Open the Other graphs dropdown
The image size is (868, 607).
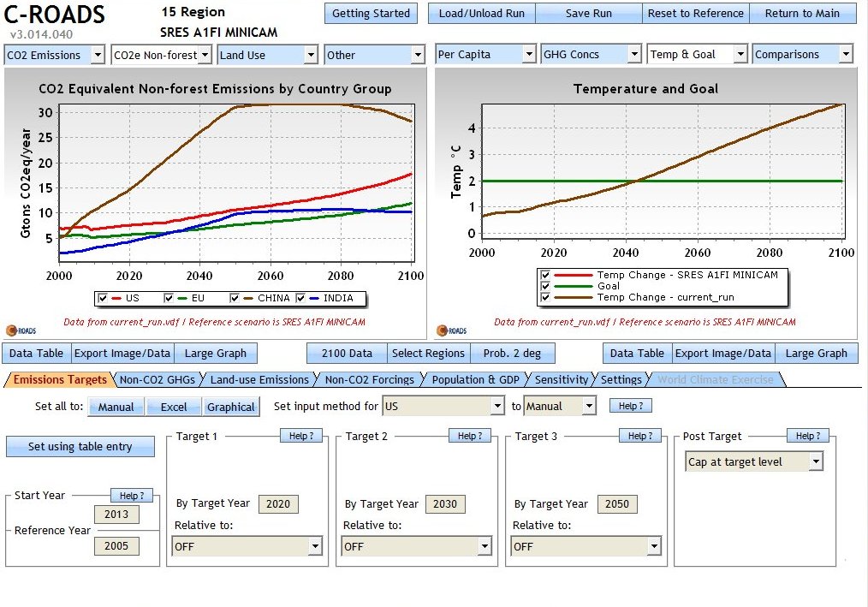[x=374, y=55]
